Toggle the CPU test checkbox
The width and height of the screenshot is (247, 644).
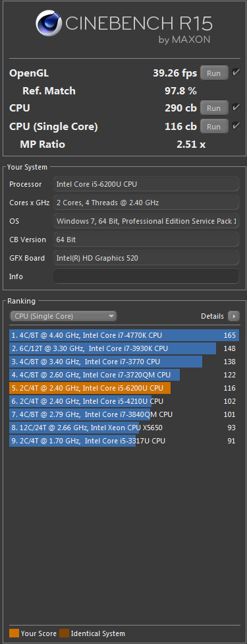(x=236, y=108)
